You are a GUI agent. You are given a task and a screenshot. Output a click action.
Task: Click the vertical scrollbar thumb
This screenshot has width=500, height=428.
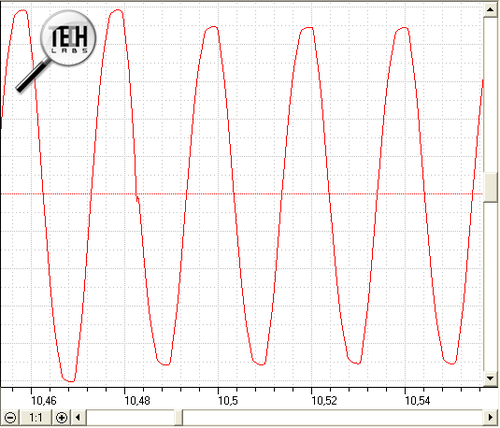490,187
